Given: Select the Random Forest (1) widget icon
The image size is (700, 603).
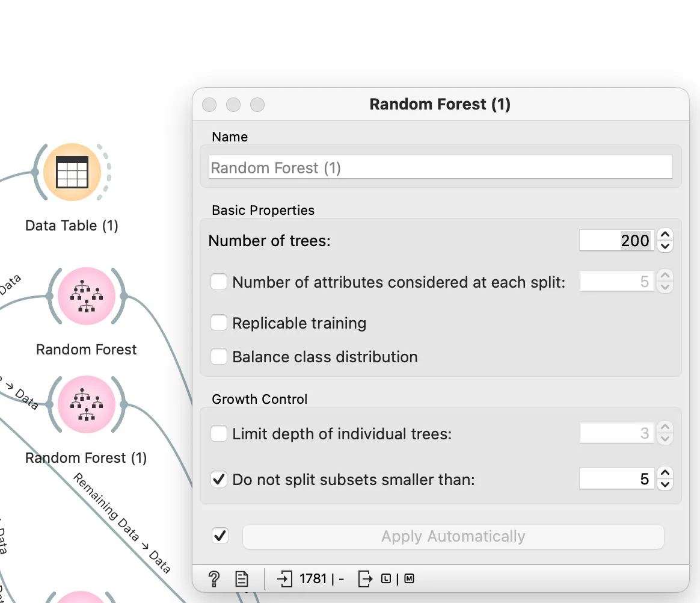Looking at the screenshot, I should point(87,404).
